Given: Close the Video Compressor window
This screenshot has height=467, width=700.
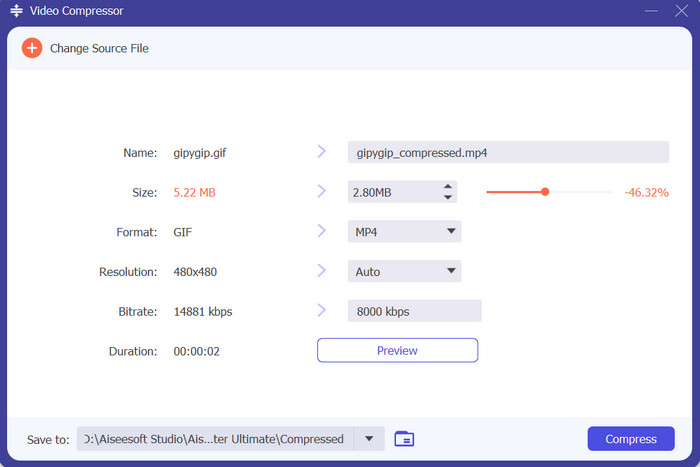Looking at the screenshot, I should click(681, 11).
